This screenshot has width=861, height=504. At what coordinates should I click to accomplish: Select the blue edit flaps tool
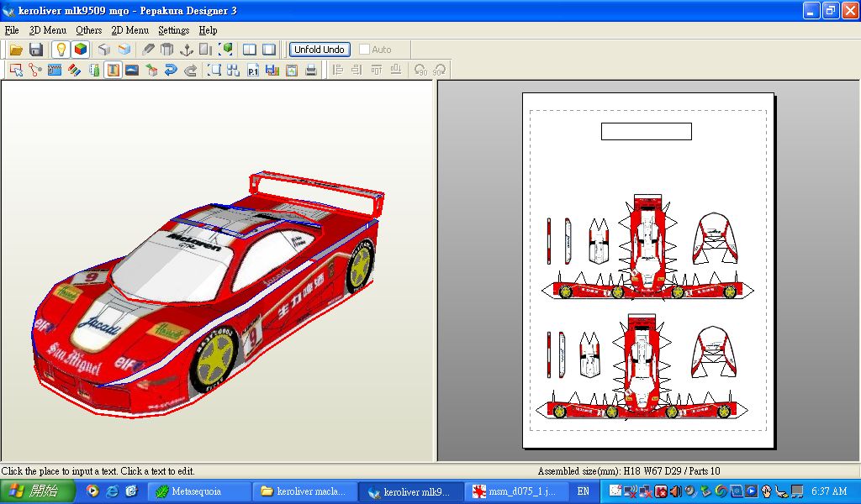55,70
